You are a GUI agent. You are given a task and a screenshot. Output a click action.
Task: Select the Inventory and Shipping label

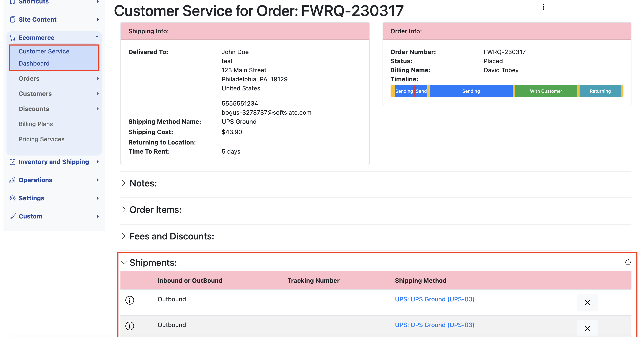click(x=54, y=162)
